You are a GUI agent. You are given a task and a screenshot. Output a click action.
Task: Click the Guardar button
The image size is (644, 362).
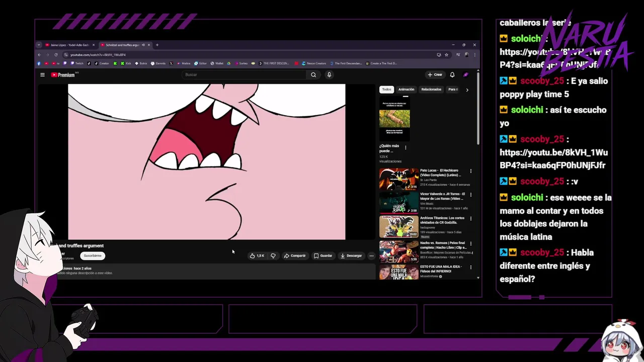(x=323, y=255)
